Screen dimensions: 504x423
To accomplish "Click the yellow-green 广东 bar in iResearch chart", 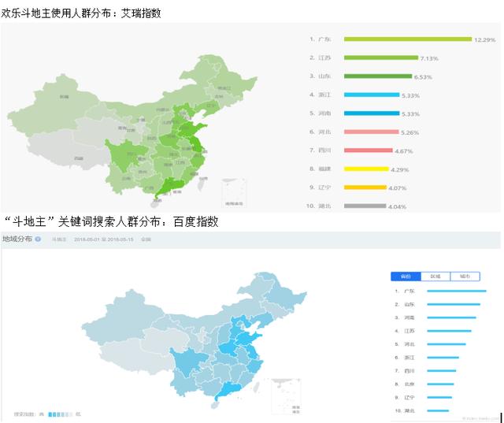I will [408, 39].
